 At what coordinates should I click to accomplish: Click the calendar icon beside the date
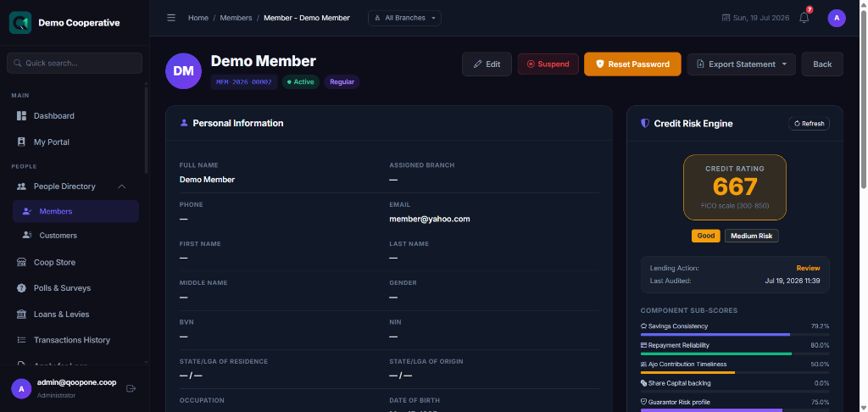pos(726,18)
